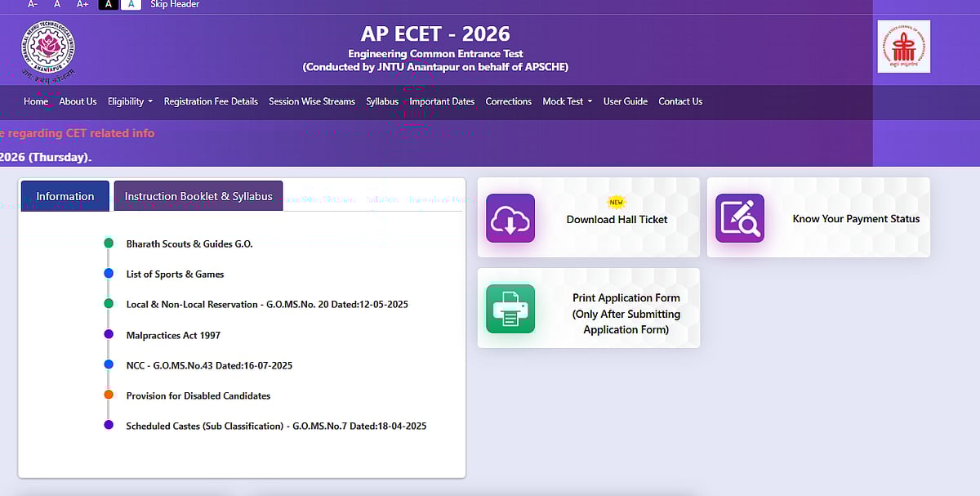Click the green printer icon
The height and width of the screenshot is (496, 980).
(x=510, y=309)
